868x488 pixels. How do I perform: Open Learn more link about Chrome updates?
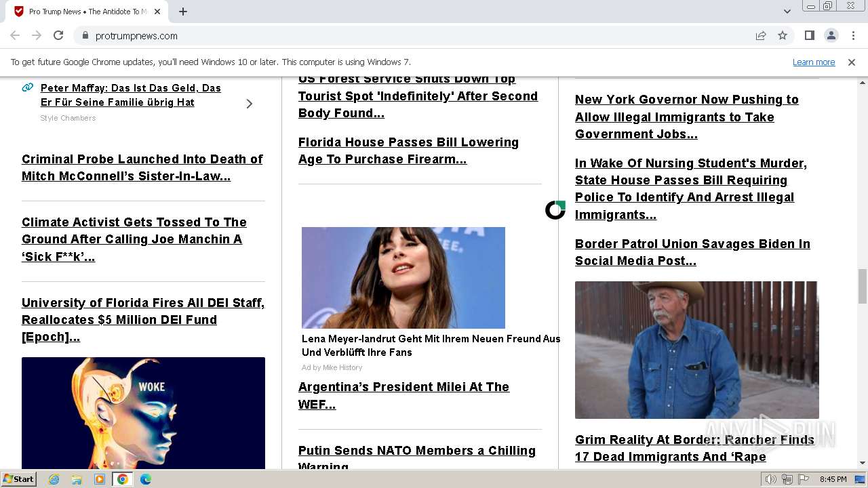point(814,62)
